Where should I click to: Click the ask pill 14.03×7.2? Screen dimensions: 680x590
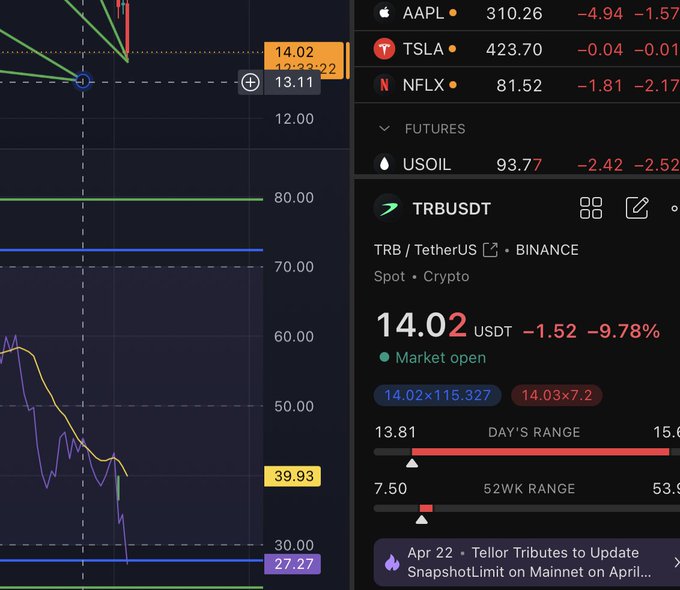click(x=557, y=395)
